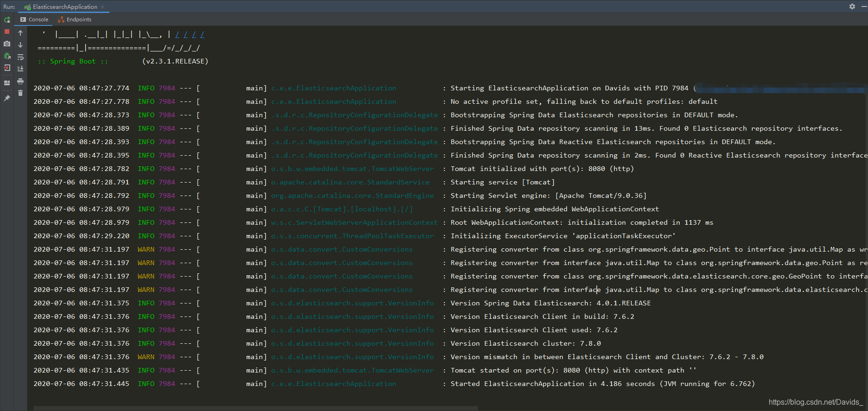Click 'Starting ElasticsearchApplication on Davids with PID' message
Image resolution: width=868 pixels, height=411 pixels.
pos(569,88)
